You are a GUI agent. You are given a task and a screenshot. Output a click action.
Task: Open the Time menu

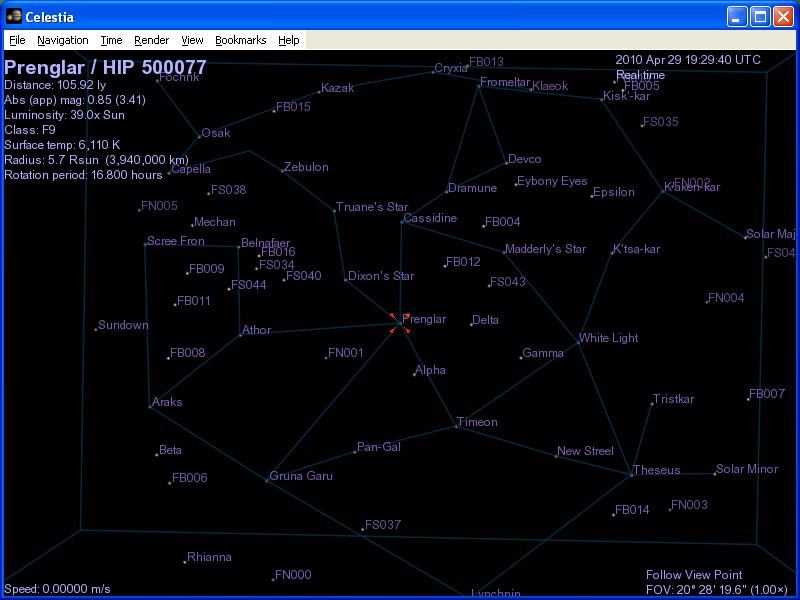point(111,40)
